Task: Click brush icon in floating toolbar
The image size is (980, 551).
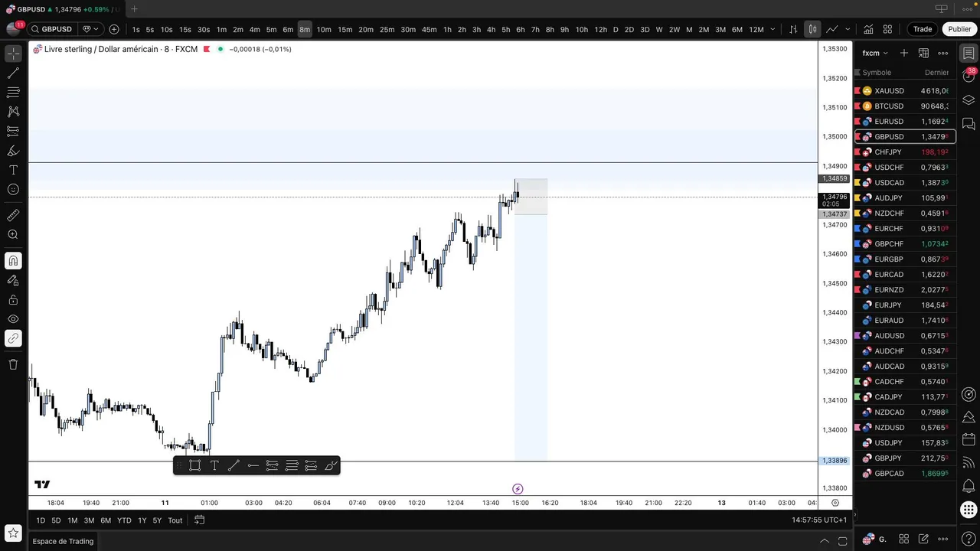Action: (x=331, y=465)
